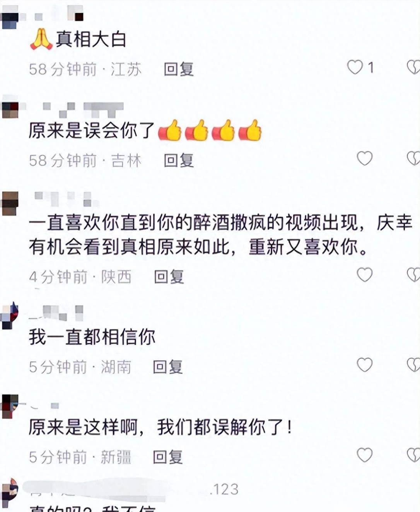Reply to the 陕西 comment

169,277
